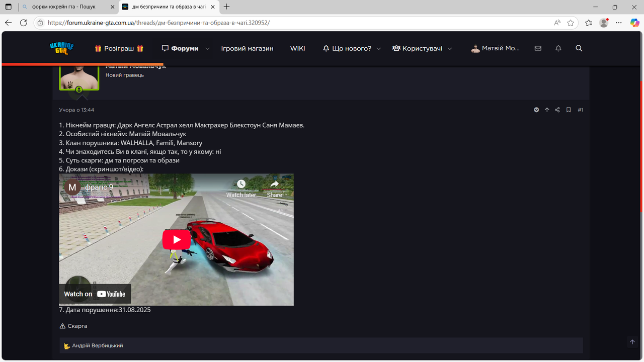
Task: Click the circled down-chevron icon on post #1
Action: (x=536, y=110)
